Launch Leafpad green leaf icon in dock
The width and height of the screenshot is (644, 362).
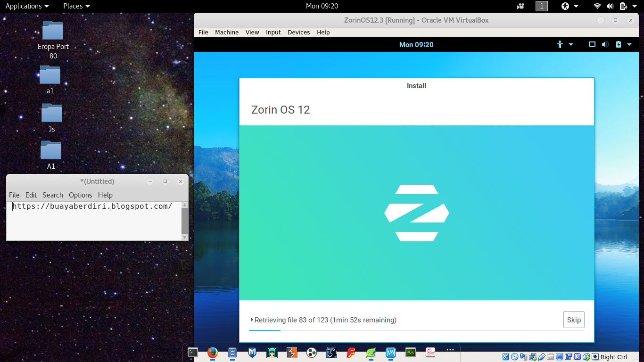pos(371,352)
